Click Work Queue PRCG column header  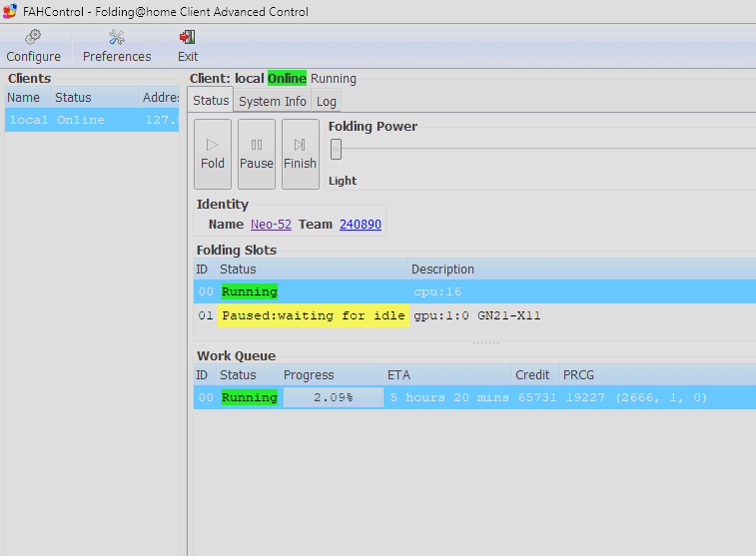658,375
